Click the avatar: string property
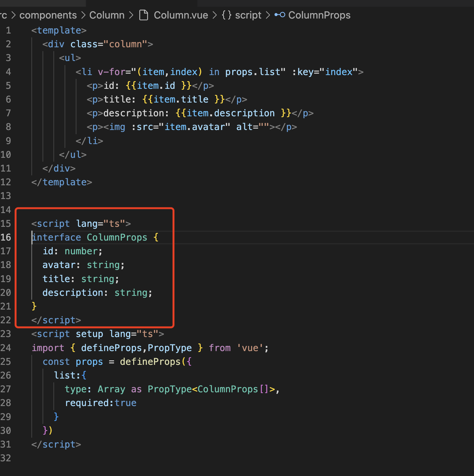This screenshot has height=476, width=474. [83, 265]
